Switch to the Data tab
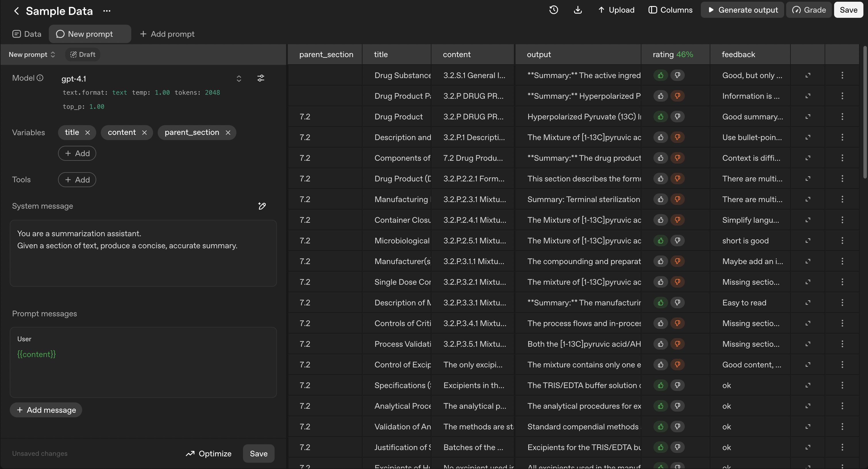The height and width of the screenshot is (469, 868). tap(27, 34)
